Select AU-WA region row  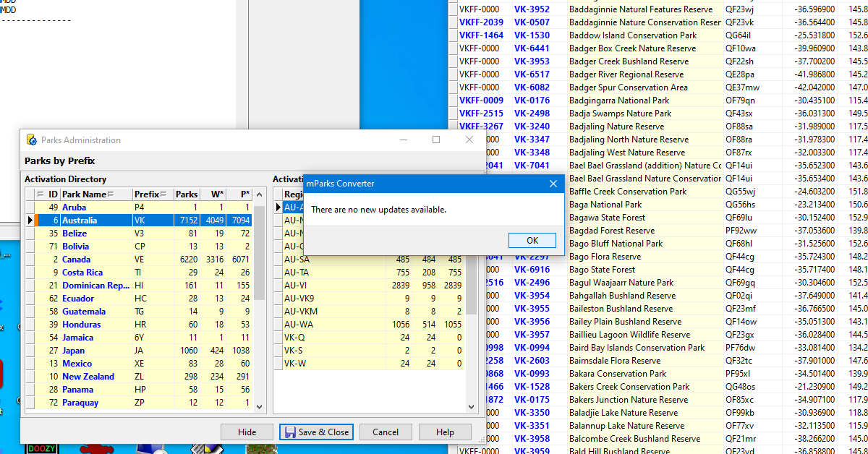pos(369,325)
